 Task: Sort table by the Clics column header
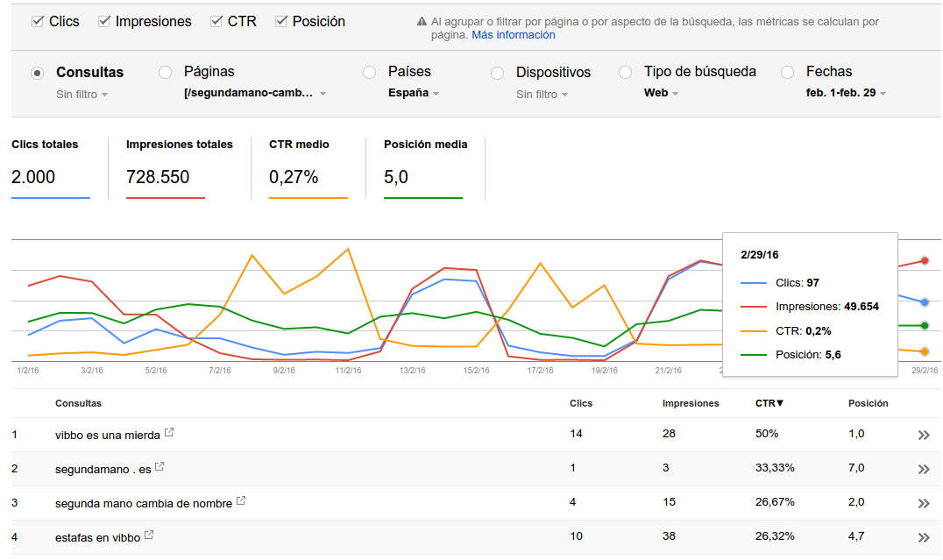pyautogui.click(x=581, y=403)
